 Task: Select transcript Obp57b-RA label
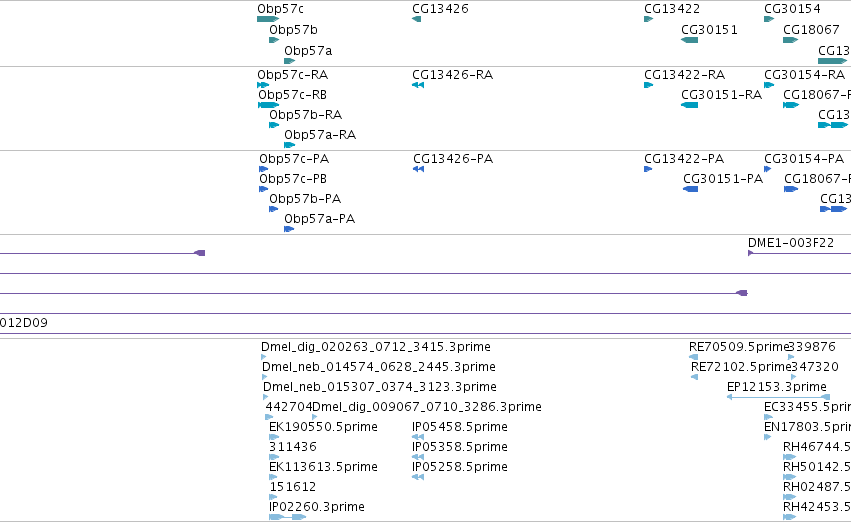[306, 115]
